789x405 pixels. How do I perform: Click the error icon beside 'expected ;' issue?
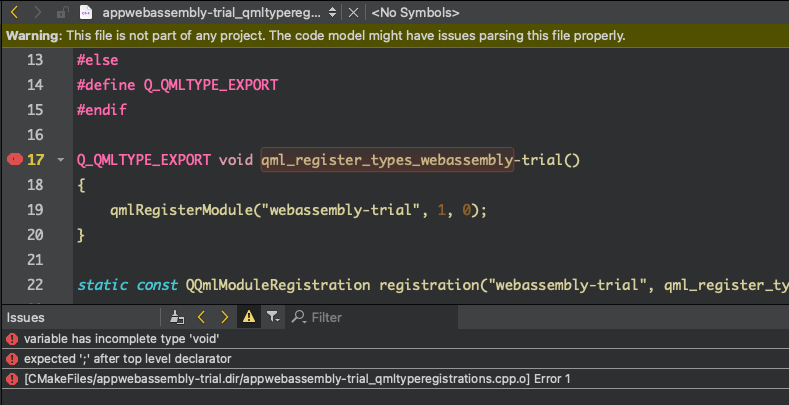click(12, 359)
